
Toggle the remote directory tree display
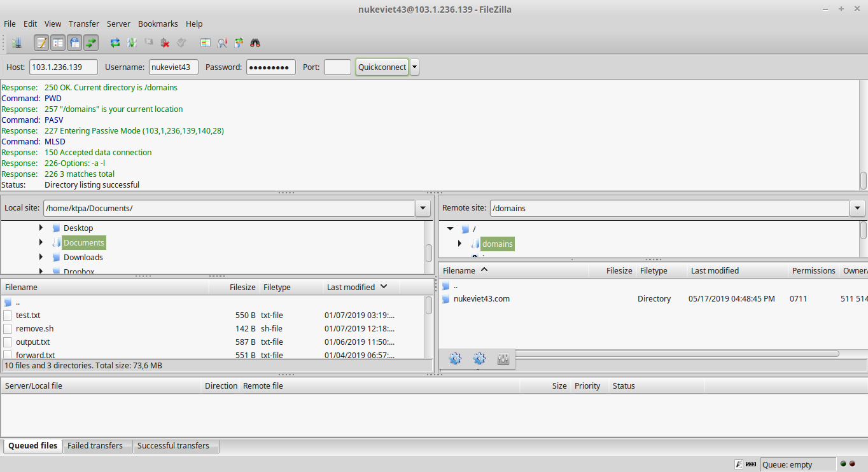(x=74, y=43)
